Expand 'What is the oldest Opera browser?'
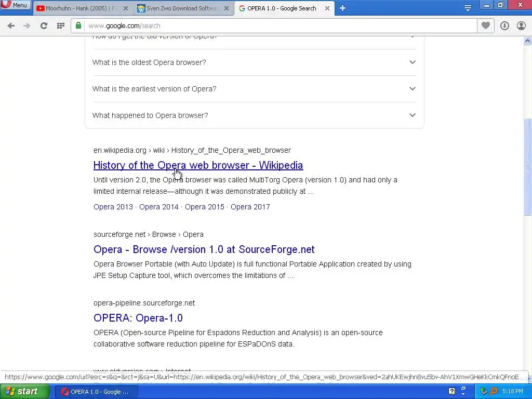This screenshot has height=399, width=532. click(254, 62)
